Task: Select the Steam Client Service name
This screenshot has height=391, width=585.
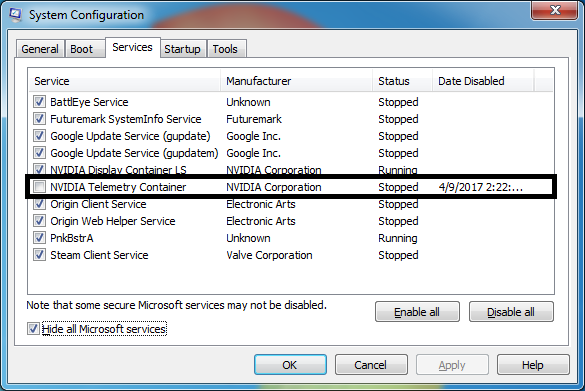Action: (99, 255)
